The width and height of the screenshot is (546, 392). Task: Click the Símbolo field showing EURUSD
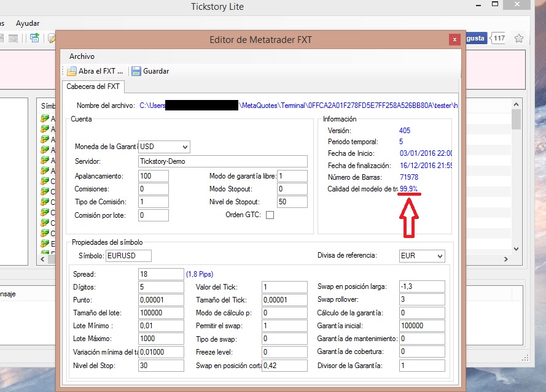coord(128,255)
